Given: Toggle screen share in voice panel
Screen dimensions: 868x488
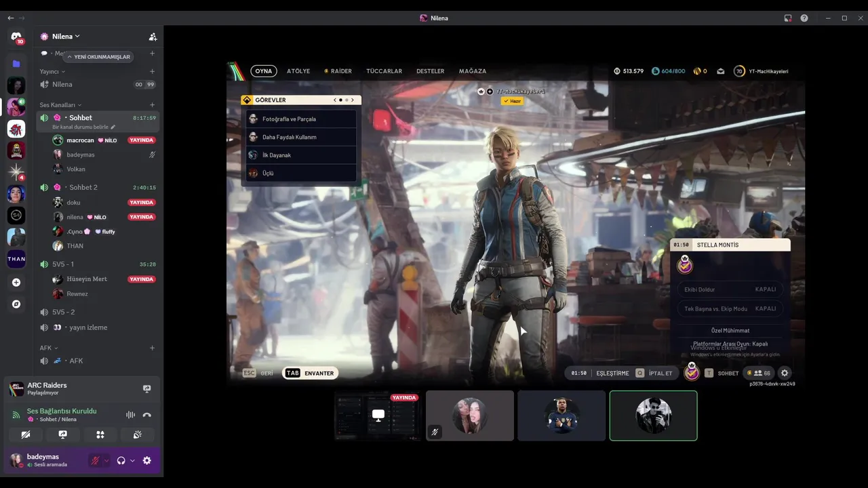Looking at the screenshot, I should pos(63,434).
